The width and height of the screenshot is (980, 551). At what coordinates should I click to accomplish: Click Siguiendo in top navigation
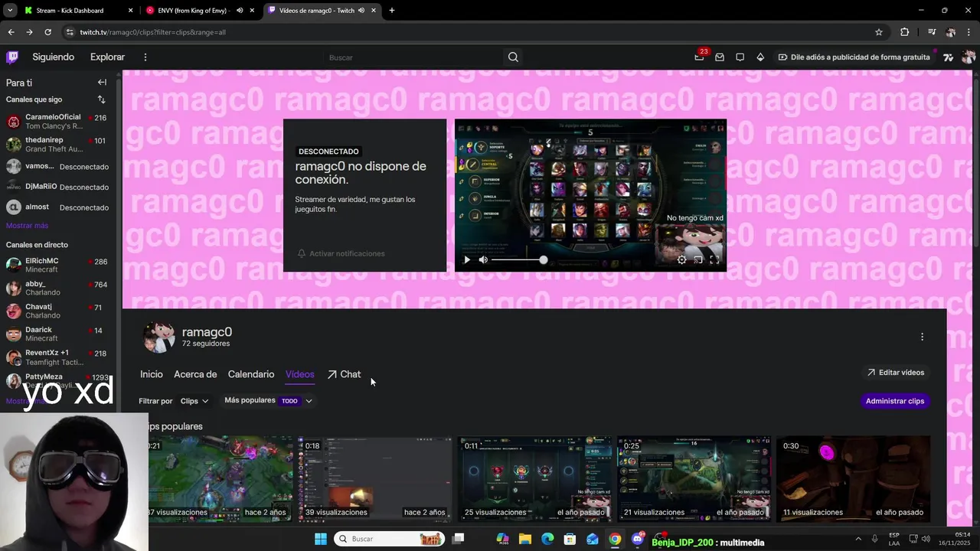(53, 57)
